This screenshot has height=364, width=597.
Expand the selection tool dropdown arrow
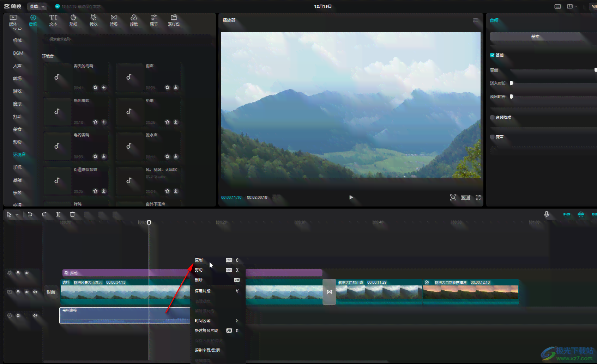coord(17,215)
